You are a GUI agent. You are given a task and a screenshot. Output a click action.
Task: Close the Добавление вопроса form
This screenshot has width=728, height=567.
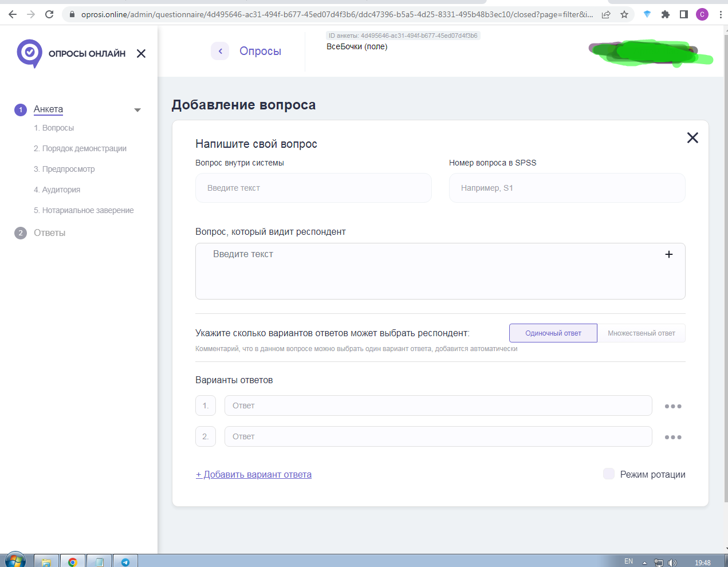(x=692, y=137)
